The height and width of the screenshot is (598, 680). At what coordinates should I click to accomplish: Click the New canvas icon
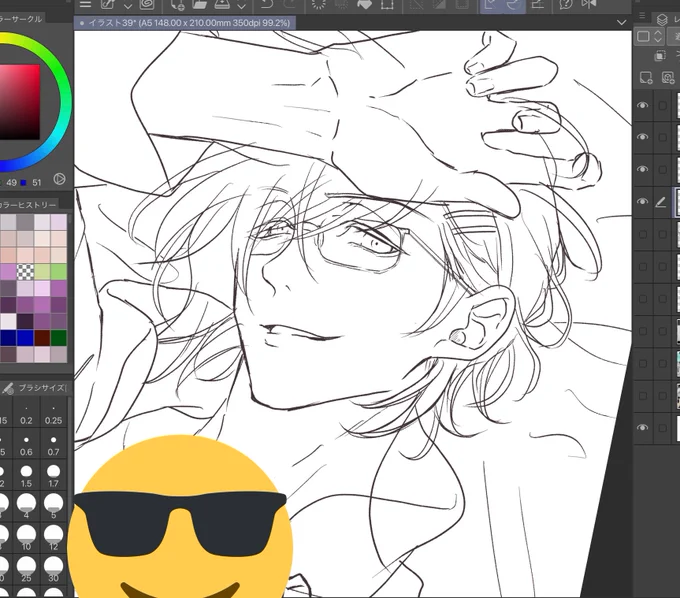point(177,4)
